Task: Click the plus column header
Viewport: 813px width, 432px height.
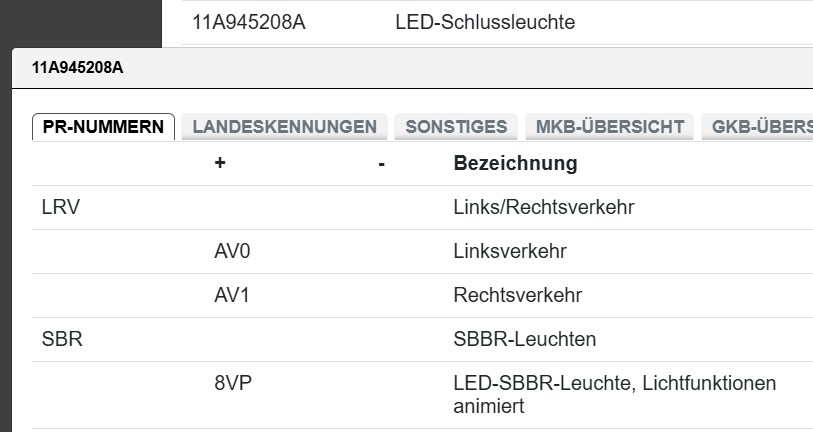Action: [x=220, y=163]
